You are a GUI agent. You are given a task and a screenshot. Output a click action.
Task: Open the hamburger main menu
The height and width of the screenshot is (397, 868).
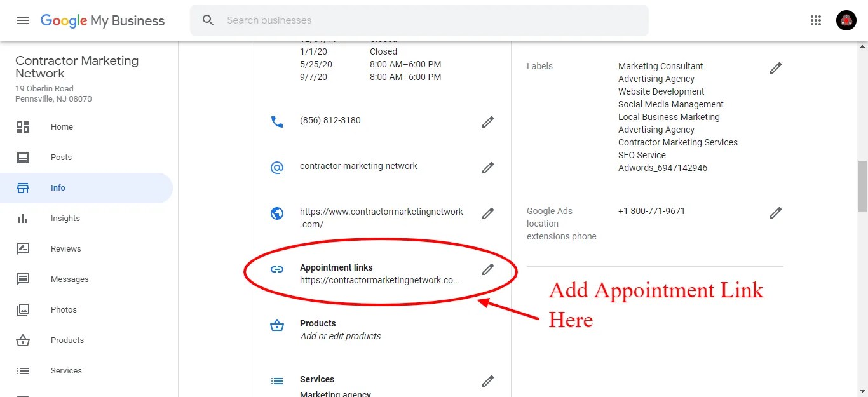(23, 20)
